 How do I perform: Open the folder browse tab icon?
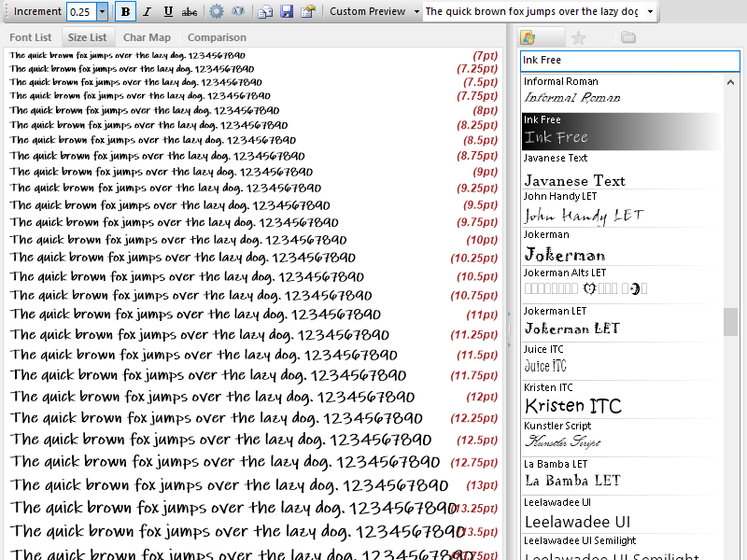[628, 37]
